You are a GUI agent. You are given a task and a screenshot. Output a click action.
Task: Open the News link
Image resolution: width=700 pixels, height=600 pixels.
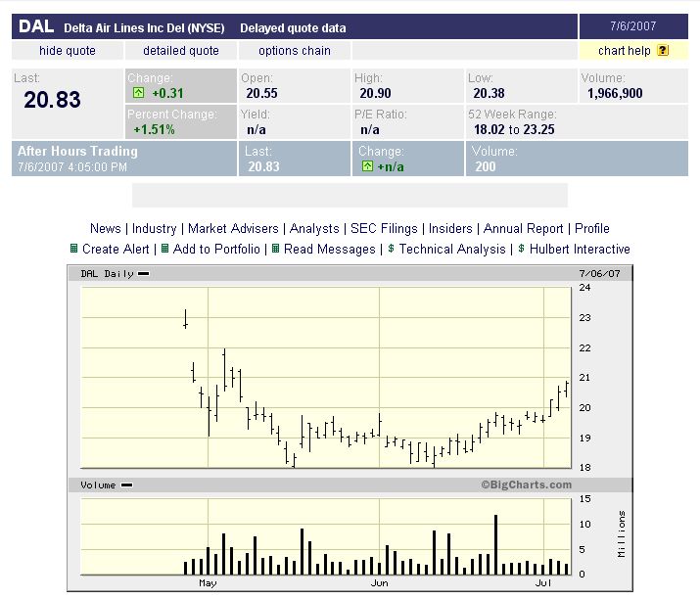106,229
